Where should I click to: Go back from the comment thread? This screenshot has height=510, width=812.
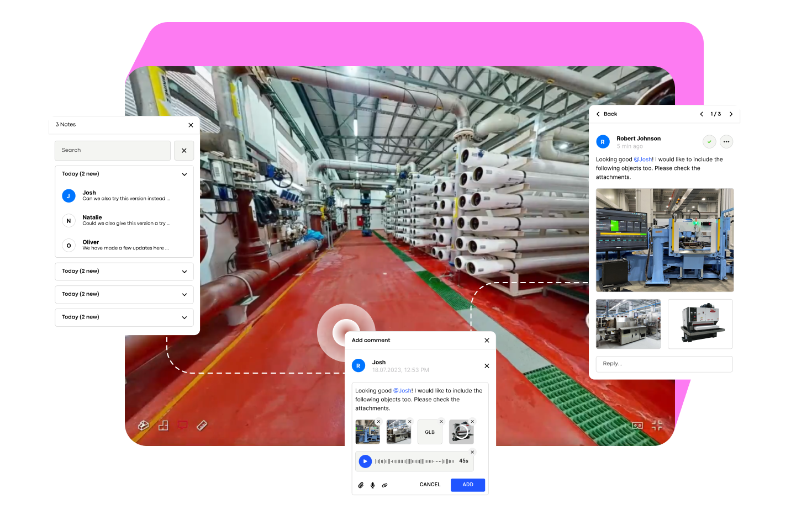tap(606, 114)
